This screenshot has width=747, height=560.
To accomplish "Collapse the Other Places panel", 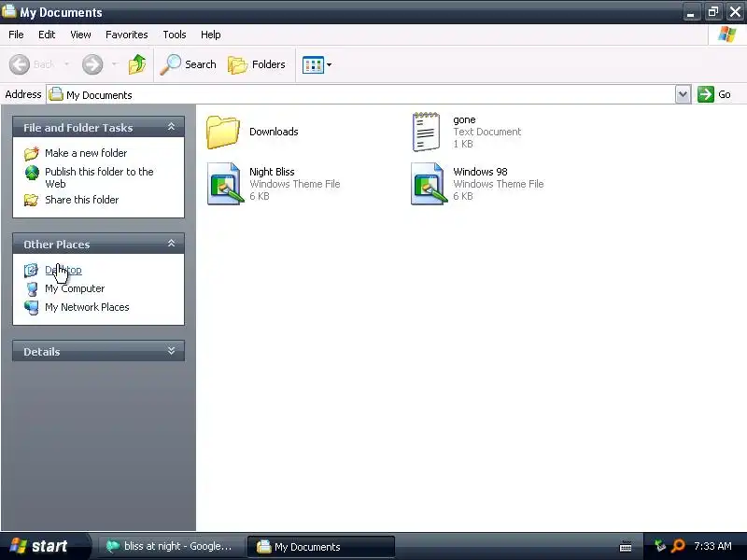I will [x=171, y=244].
